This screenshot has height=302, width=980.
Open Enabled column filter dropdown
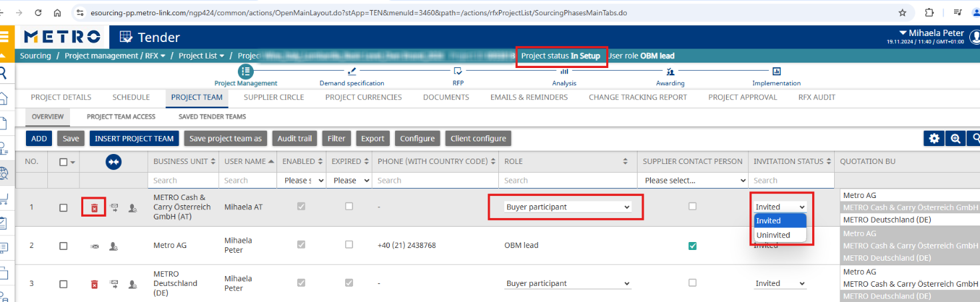click(302, 181)
